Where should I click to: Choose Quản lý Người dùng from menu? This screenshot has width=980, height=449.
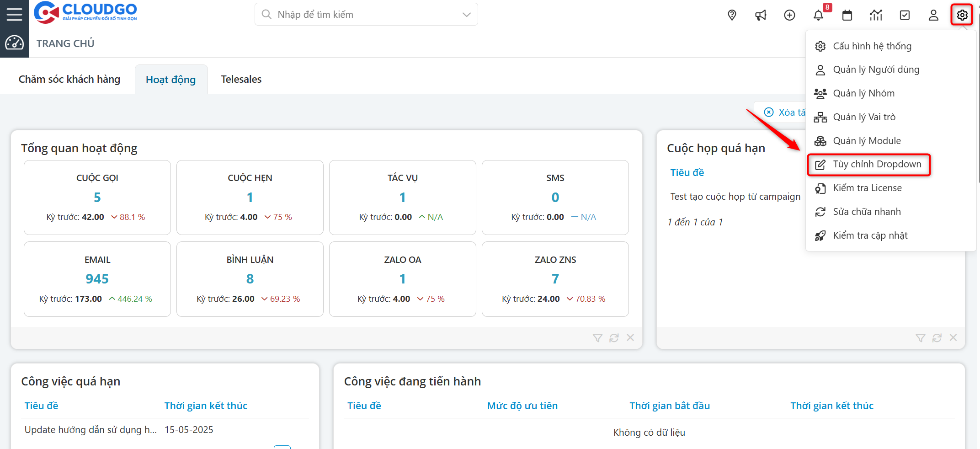[x=876, y=69]
